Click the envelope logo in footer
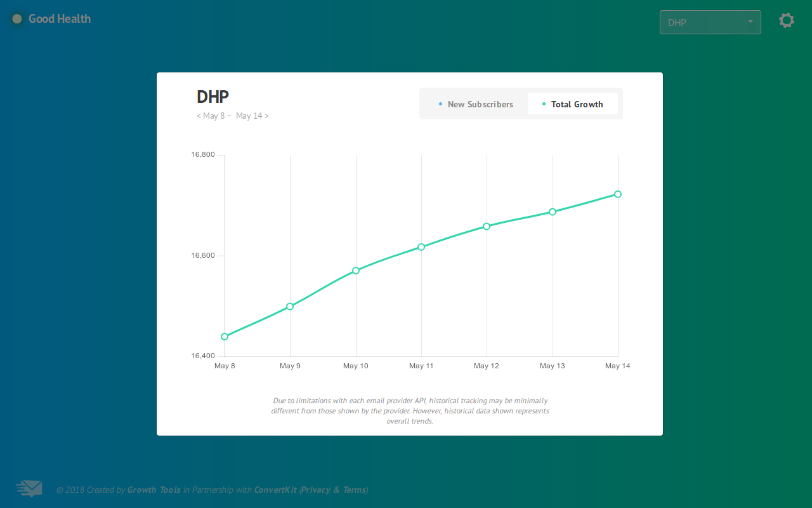 (x=29, y=488)
